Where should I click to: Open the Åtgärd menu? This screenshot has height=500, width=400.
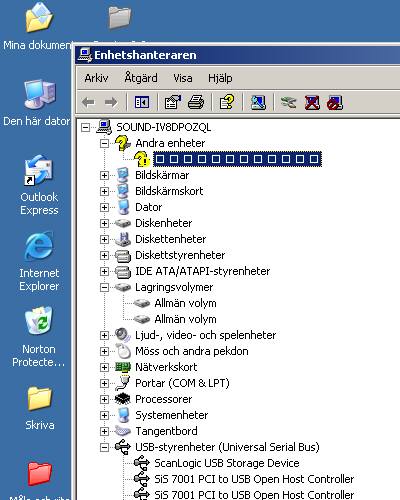click(141, 78)
